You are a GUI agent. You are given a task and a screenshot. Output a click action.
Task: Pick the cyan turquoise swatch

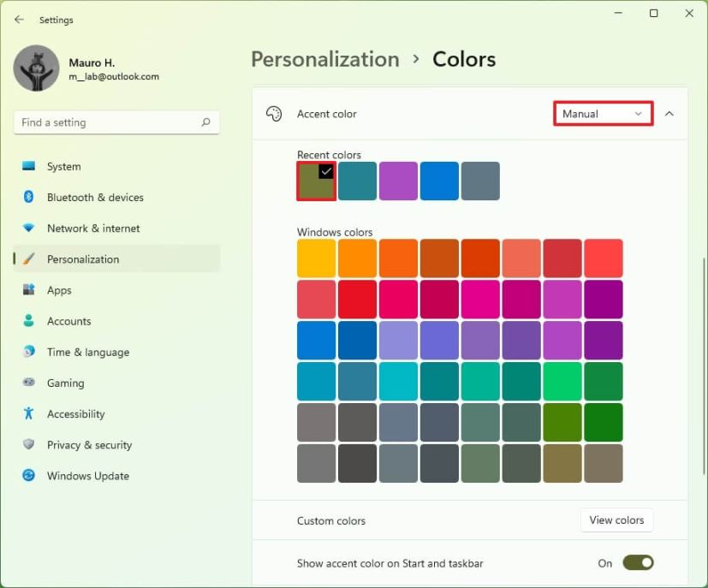click(x=398, y=382)
